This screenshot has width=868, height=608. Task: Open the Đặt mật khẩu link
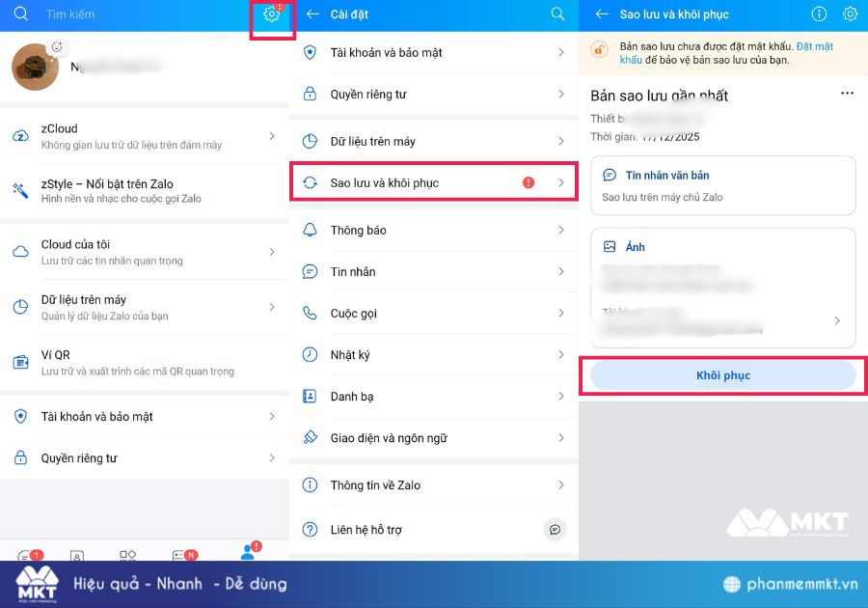(x=817, y=46)
